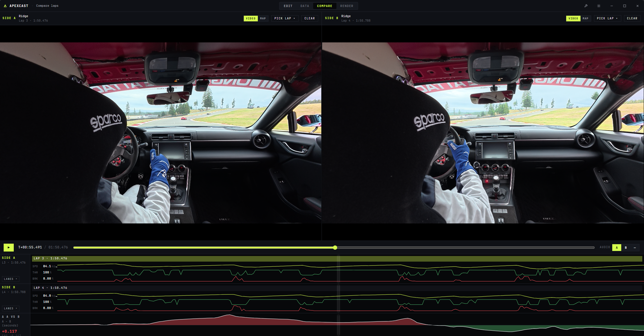Click the playback scrubber handle
Viewport: 644px width, 336px height.
[335, 248]
